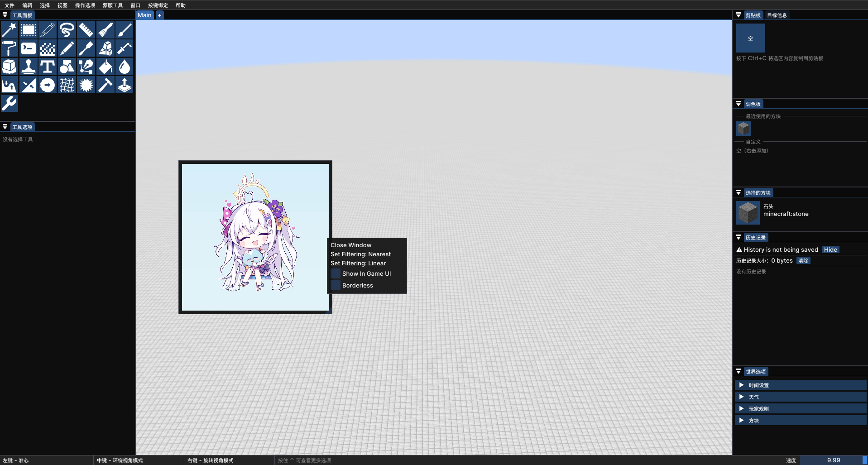Select the paint roller tool
The image size is (868, 465).
[x=9, y=48]
